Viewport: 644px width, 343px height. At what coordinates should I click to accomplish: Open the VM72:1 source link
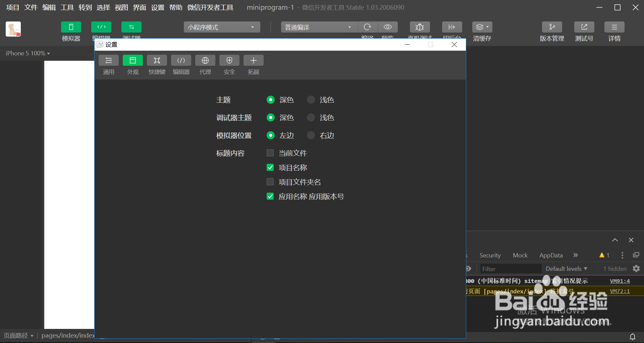(620, 291)
